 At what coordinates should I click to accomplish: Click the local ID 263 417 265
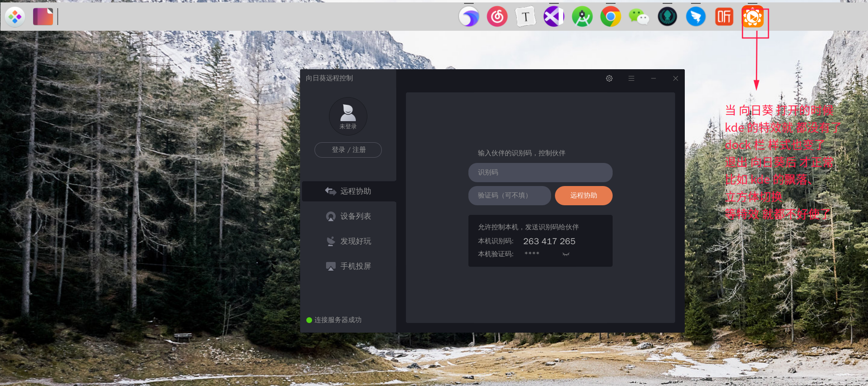pyautogui.click(x=549, y=241)
